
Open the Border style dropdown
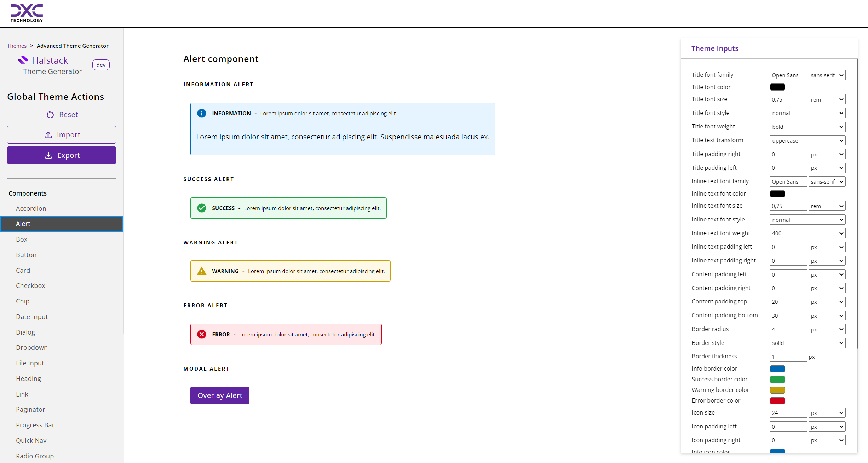pyautogui.click(x=807, y=343)
